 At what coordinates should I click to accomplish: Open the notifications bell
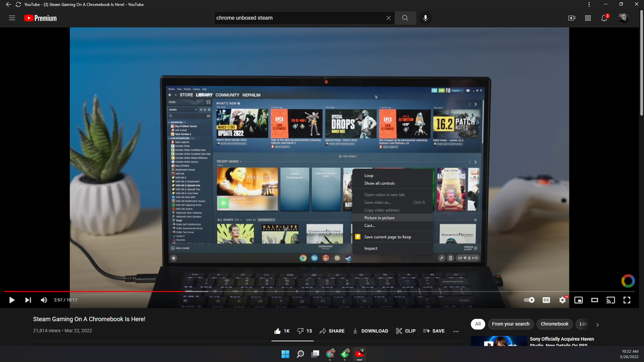[604, 18]
